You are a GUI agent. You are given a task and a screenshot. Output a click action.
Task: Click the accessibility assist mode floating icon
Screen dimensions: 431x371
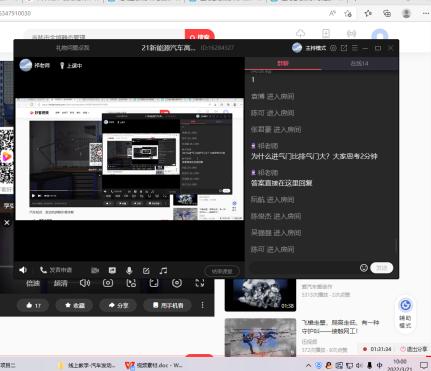(x=405, y=313)
